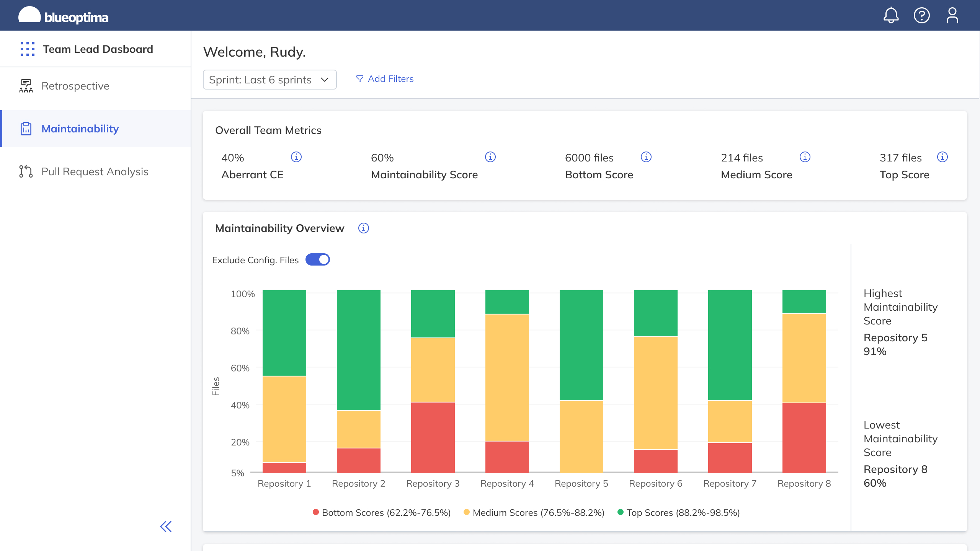Click the notification bell icon

click(x=891, y=15)
